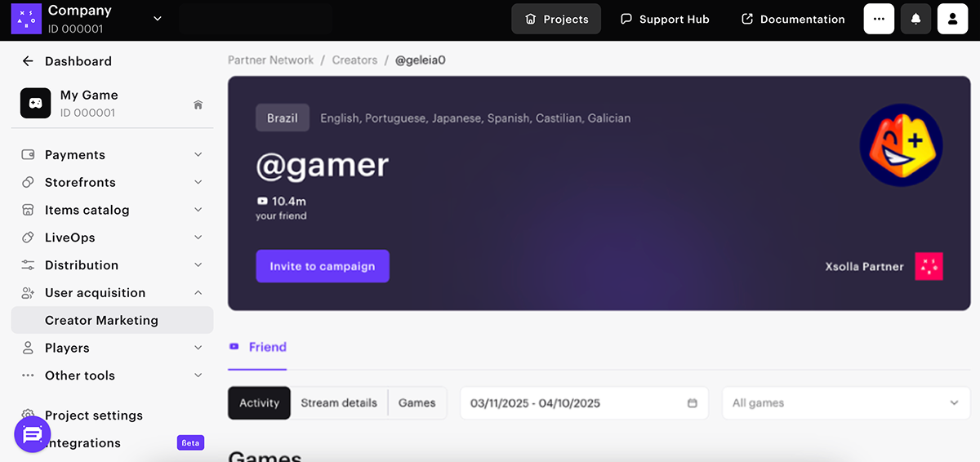Viewport: 980px width, 462px height.
Task: Expand the Payments menu section
Action: (198, 155)
